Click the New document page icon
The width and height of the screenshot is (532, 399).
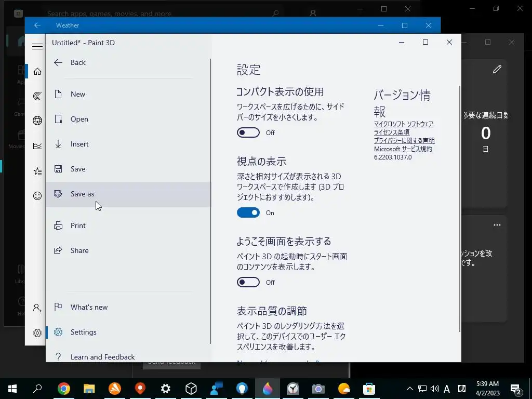click(58, 94)
